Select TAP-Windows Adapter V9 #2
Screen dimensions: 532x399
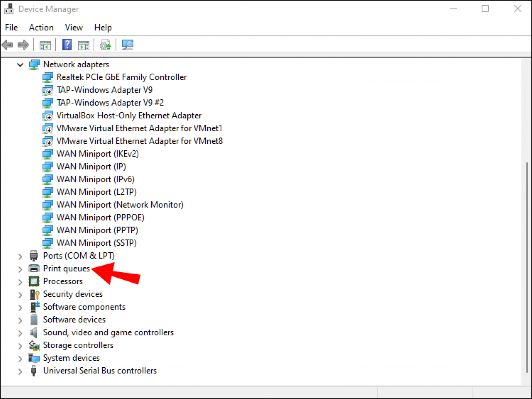[110, 102]
